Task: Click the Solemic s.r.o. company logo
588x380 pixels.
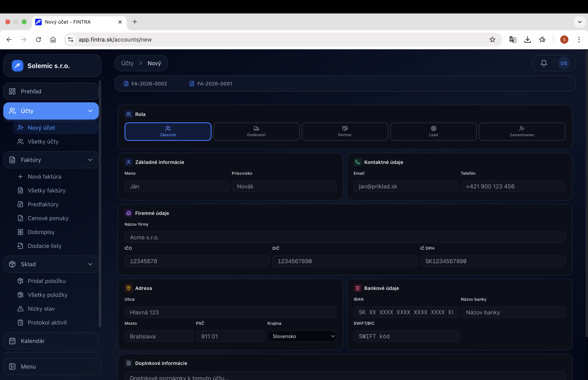Action: (x=17, y=65)
